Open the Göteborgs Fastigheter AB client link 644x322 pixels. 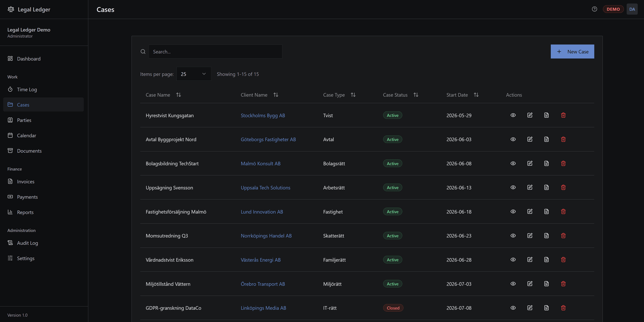[268, 139]
